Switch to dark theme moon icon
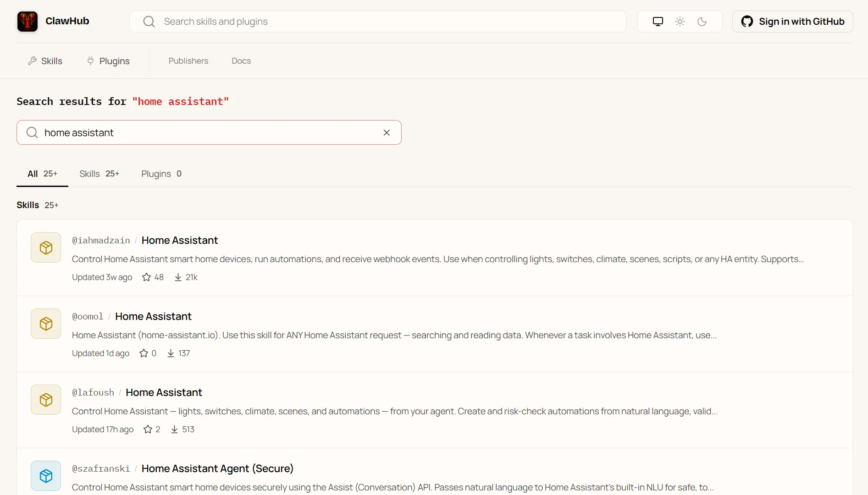The width and height of the screenshot is (868, 495). click(x=702, y=22)
